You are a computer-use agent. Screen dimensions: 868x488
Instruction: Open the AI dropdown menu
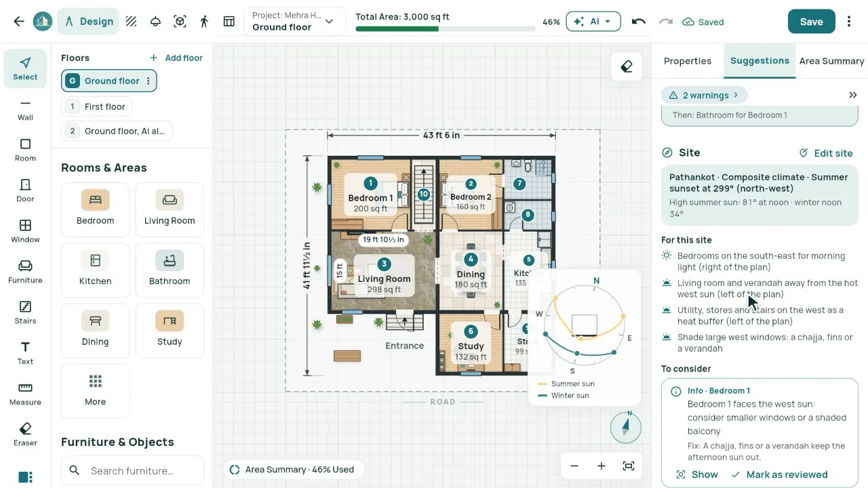[x=593, y=22]
